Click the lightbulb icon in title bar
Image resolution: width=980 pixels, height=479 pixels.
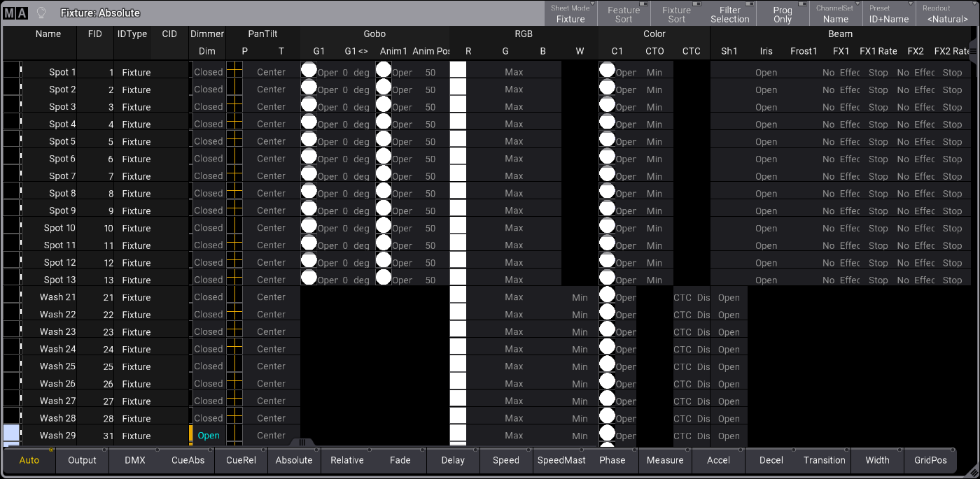pyautogui.click(x=41, y=13)
